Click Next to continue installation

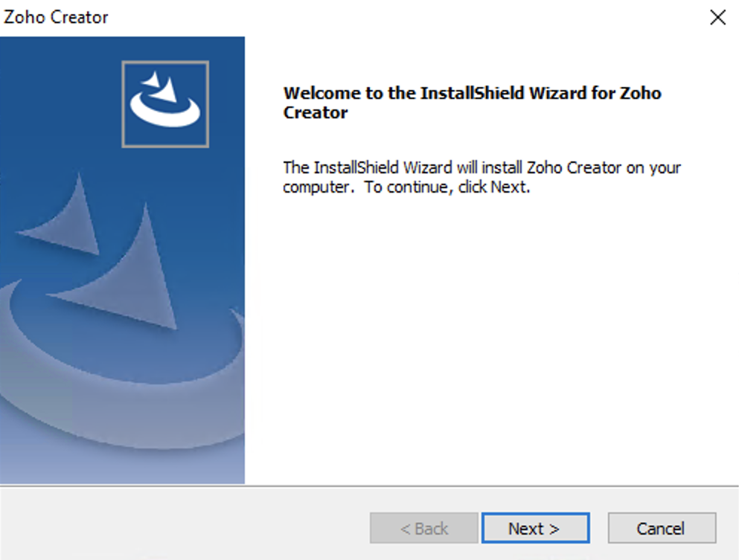(535, 528)
